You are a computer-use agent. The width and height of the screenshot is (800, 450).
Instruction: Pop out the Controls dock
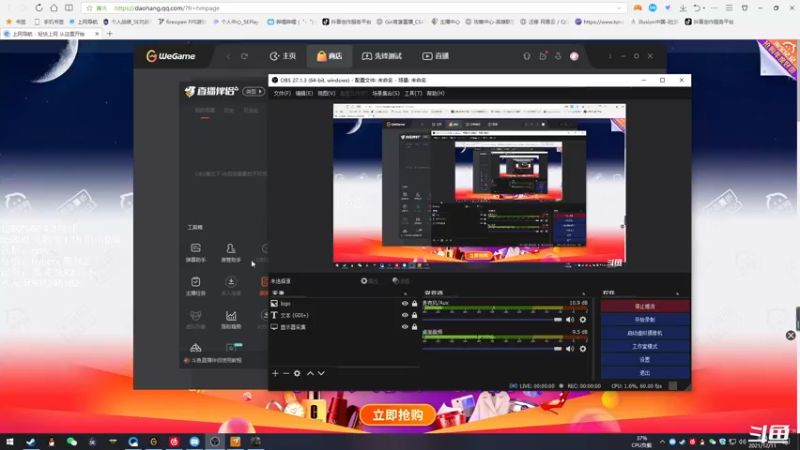pos(678,293)
